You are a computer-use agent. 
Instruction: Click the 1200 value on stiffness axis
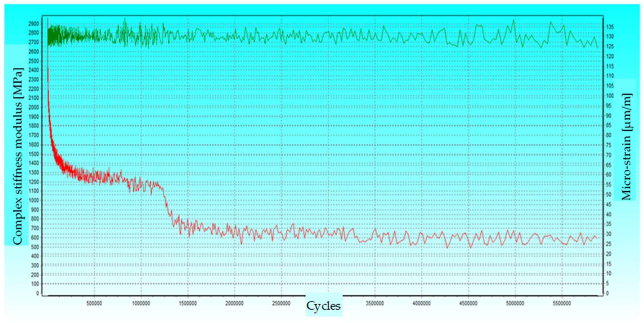[x=34, y=182]
